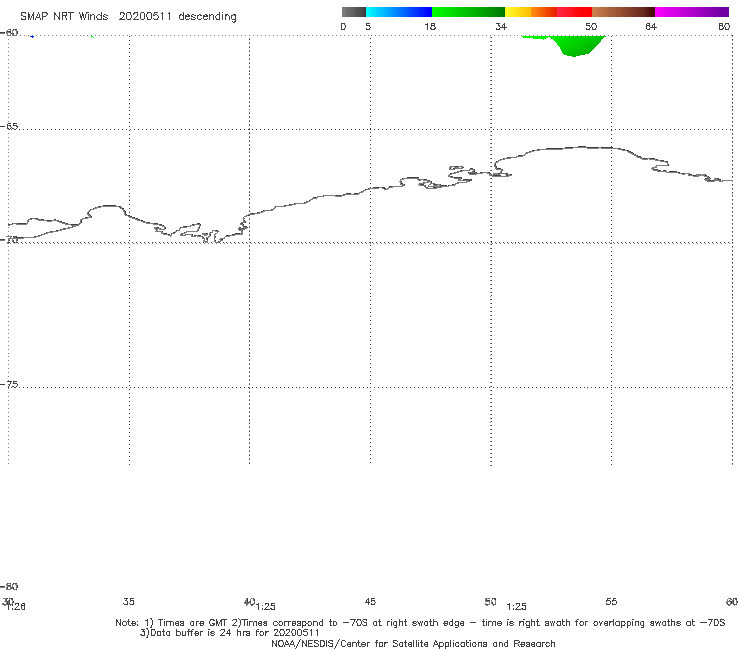
Task: Click the color bar scale label '64'
Action: [651, 26]
